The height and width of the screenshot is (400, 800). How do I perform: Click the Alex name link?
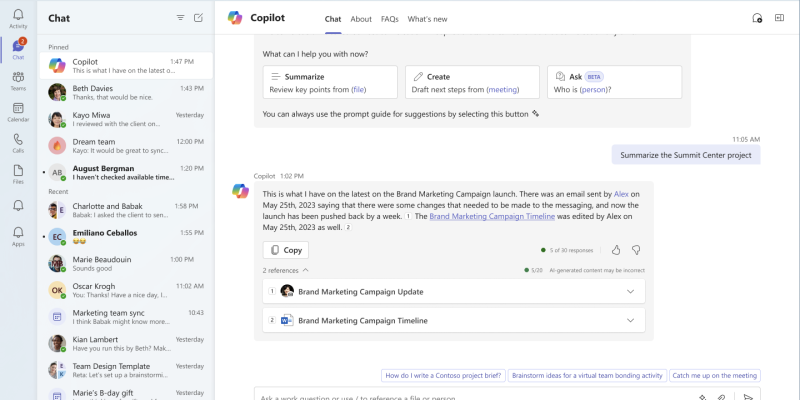621,194
